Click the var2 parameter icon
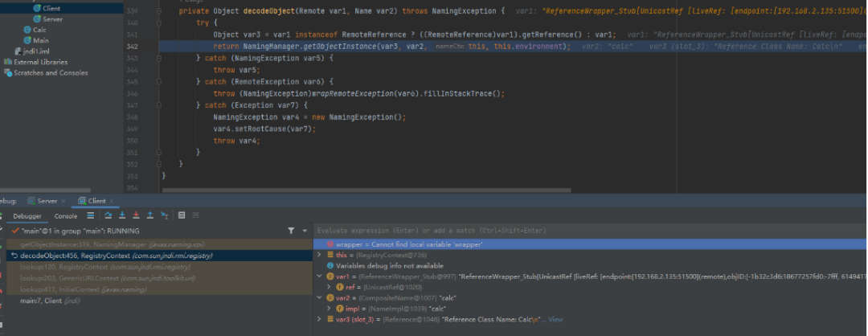 coord(330,297)
